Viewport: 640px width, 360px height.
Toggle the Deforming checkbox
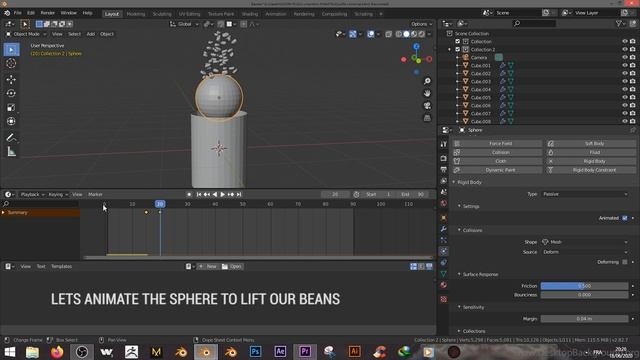625,262
